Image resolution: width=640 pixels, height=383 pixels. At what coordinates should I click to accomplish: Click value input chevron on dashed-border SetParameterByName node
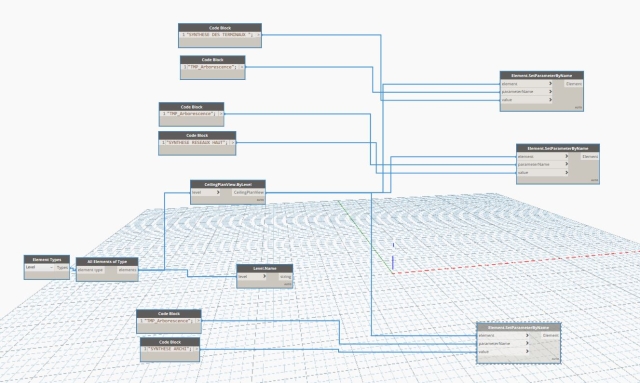tap(527, 351)
